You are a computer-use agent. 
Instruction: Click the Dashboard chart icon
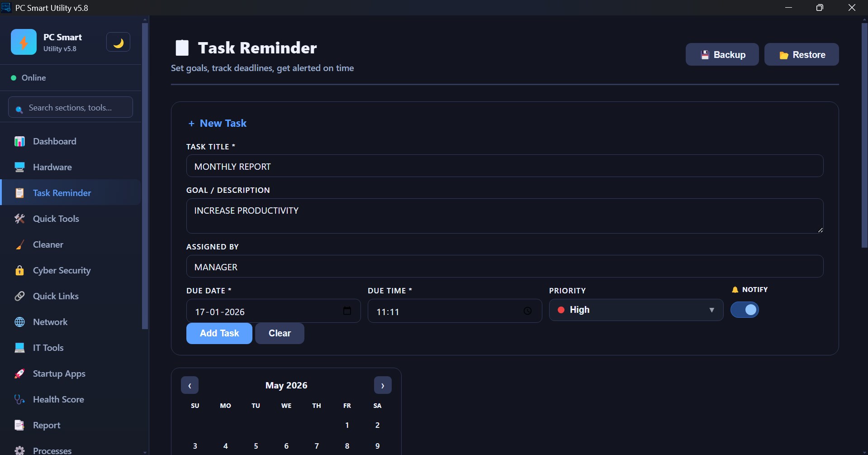click(19, 141)
